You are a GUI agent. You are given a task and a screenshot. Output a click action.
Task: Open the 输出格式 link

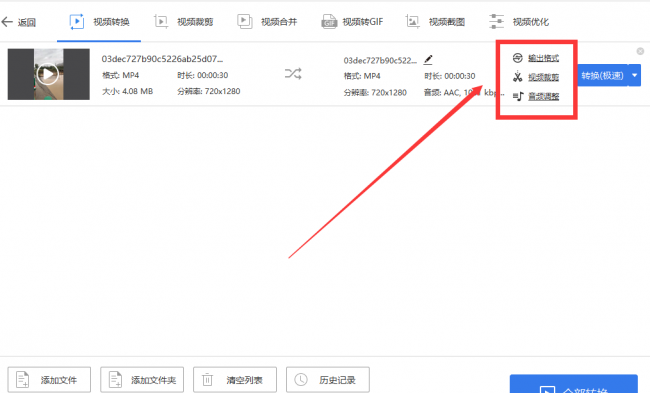tap(543, 58)
